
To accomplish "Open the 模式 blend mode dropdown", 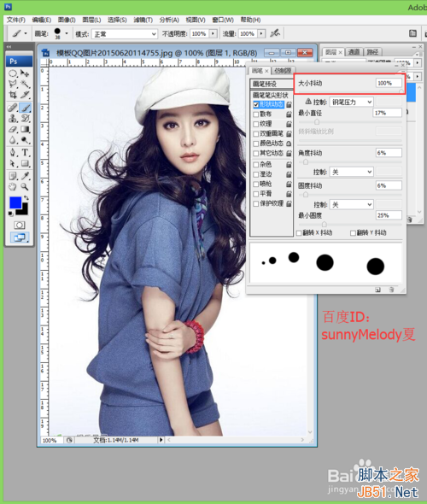I will (x=125, y=34).
